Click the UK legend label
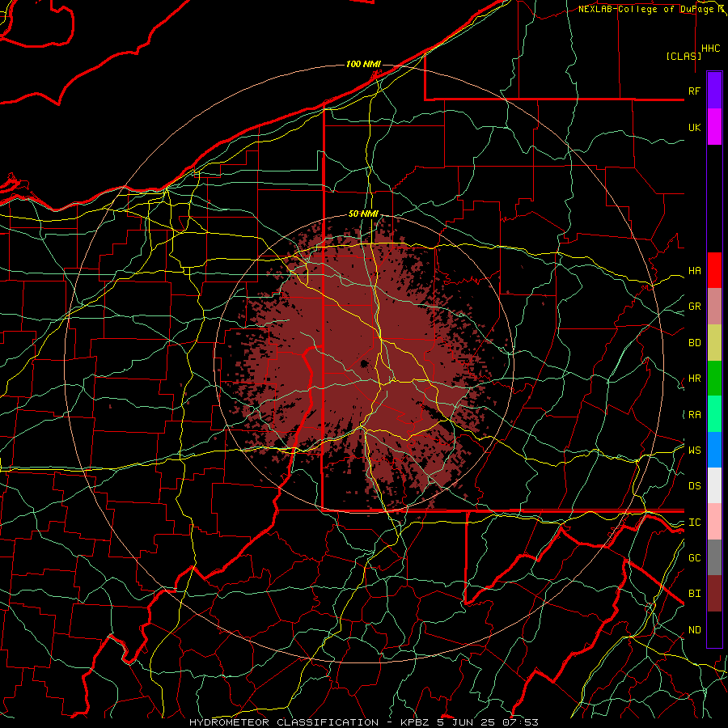728x728 pixels. tap(694, 127)
